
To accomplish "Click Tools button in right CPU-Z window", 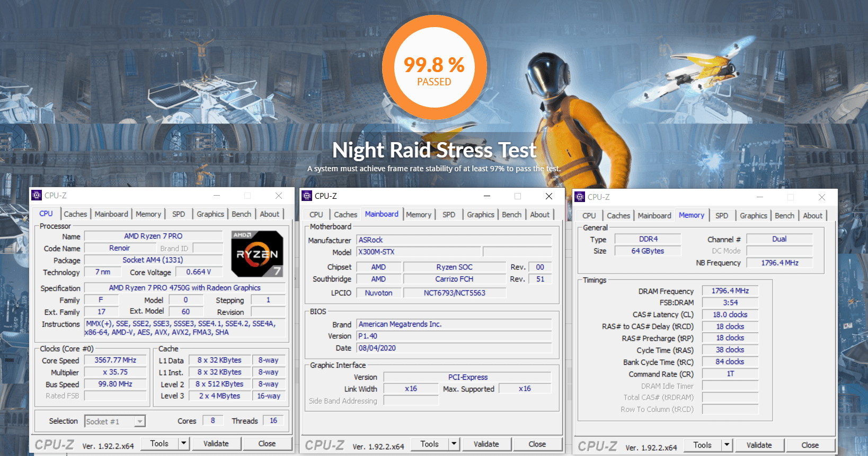I will click(703, 445).
